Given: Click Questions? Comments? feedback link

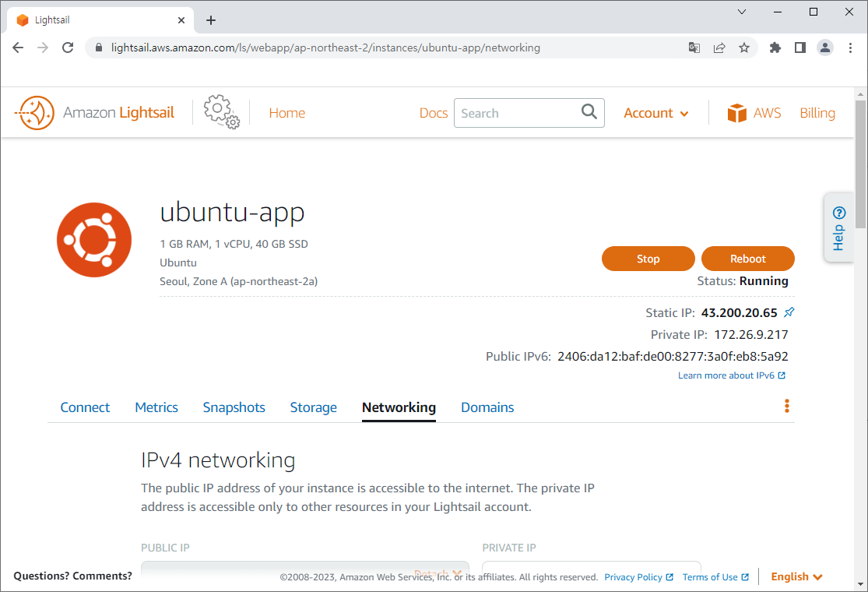Looking at the screenshot, I should click(x=73, y=576).
